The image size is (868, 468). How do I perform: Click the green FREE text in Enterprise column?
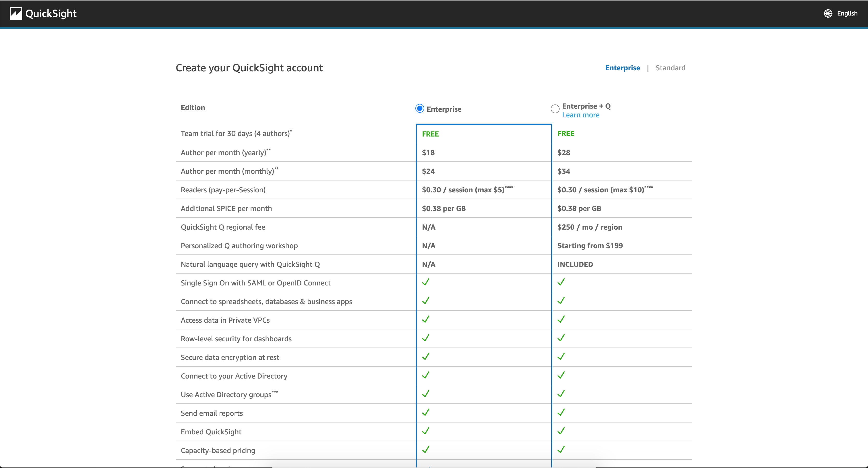(x=430, y=134)
